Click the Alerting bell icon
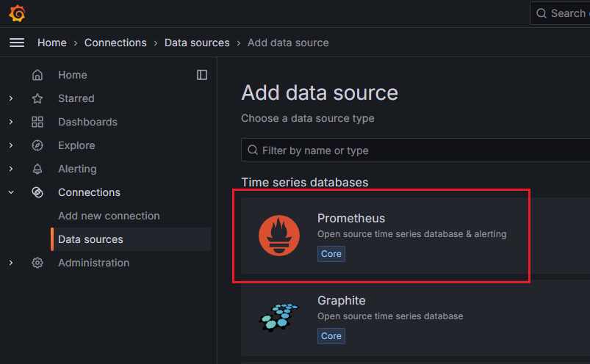The image size is (590, 364). [x=37, y=169]
